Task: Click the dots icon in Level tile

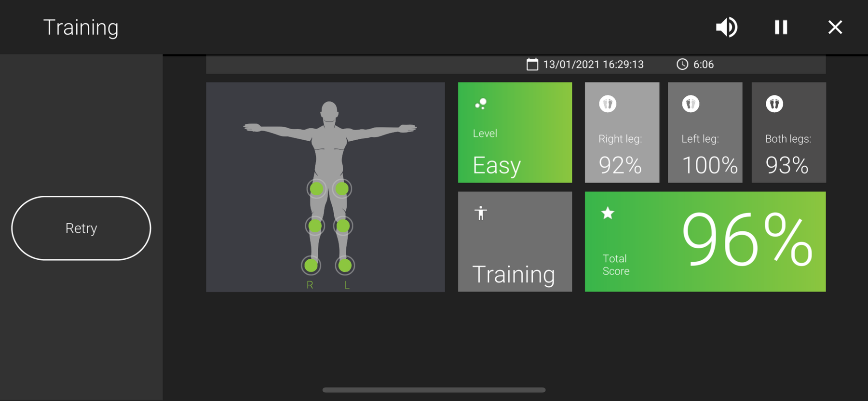Action: (481, 104)
